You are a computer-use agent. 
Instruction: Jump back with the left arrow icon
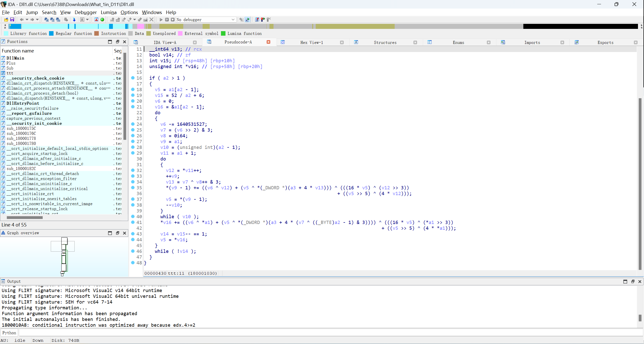tap(22, 20)
